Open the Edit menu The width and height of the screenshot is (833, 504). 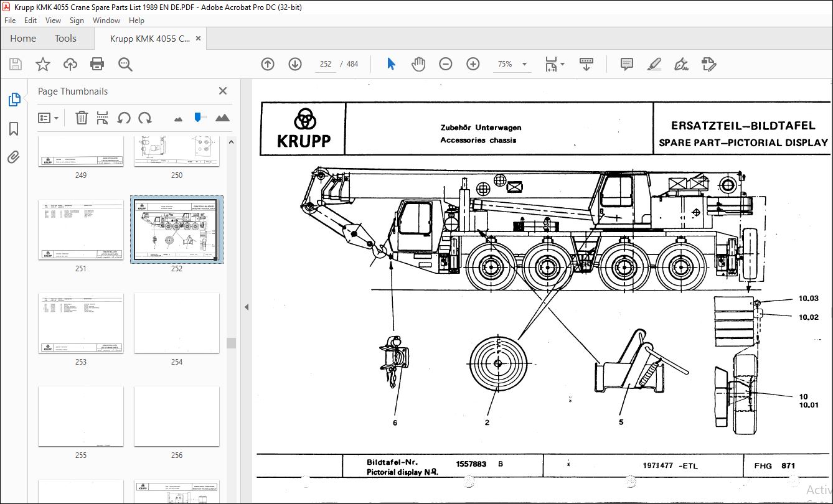(30, 21)
